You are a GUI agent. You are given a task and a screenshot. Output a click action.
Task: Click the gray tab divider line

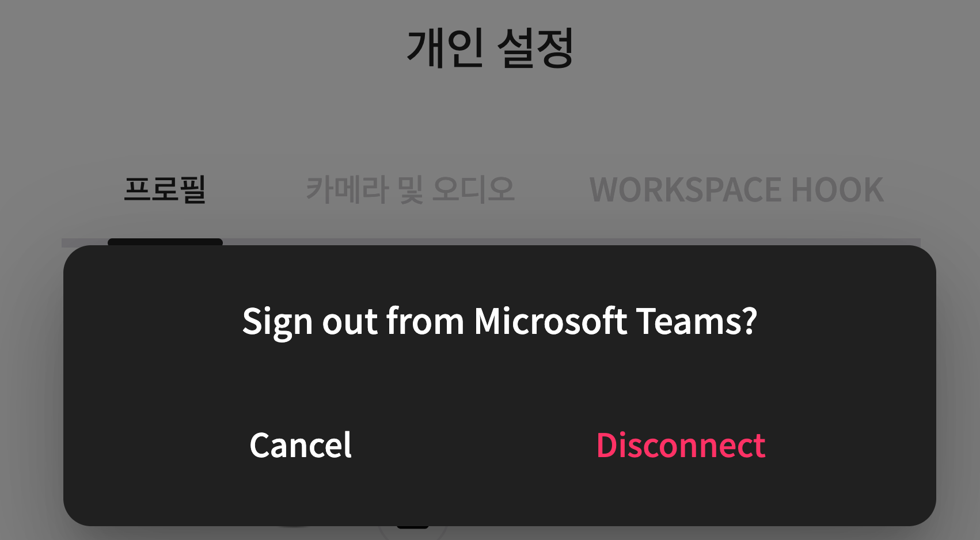[570, 242]
